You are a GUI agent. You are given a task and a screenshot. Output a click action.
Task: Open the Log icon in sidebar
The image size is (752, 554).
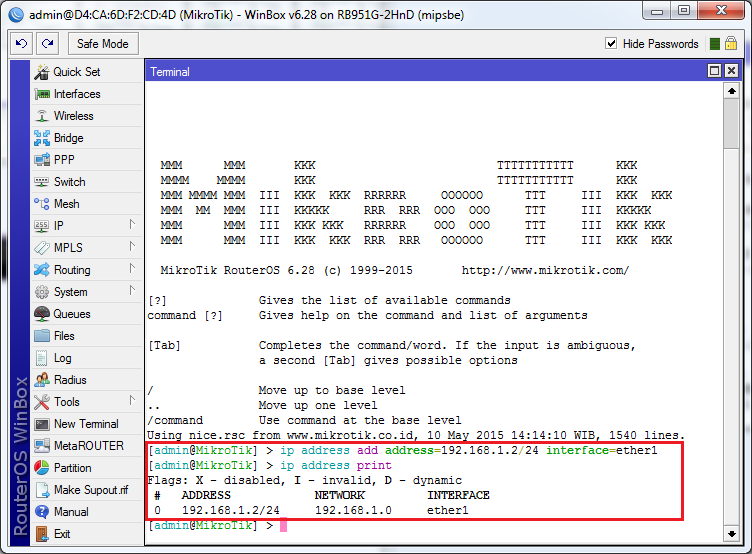(42, 358)
